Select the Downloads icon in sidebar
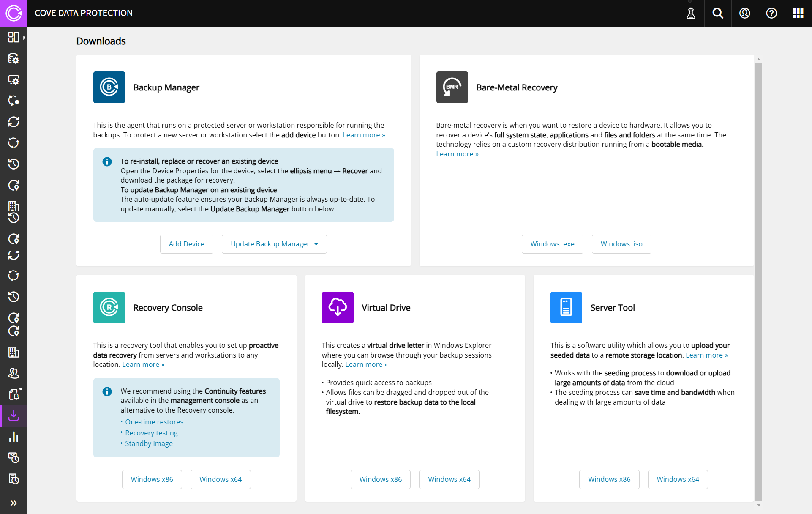This screenshot has height=514, width=812. [14, 416]
